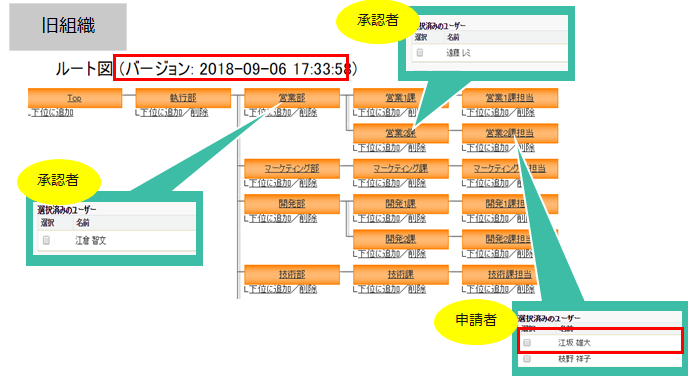The image size is (697, 390).
Task: Select the 開発部 department node
Action: click(x=292, y=204)
